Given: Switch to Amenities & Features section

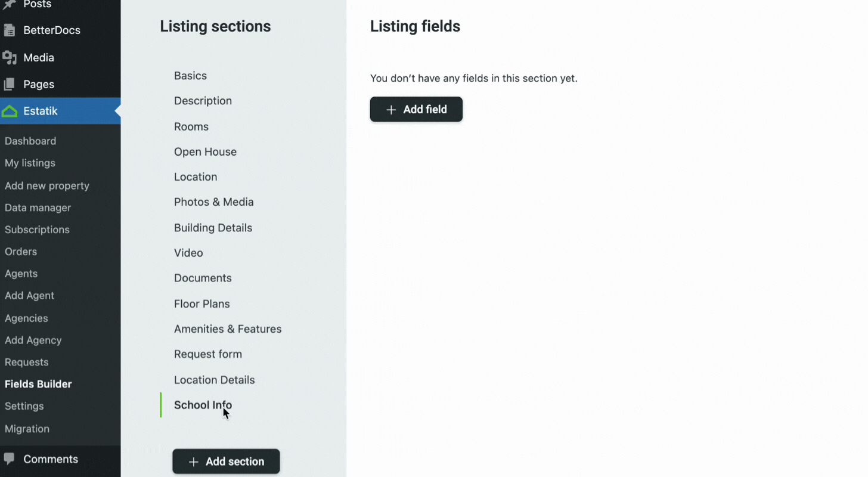Looking at the screenshot, I should click(x=227, y=329).
